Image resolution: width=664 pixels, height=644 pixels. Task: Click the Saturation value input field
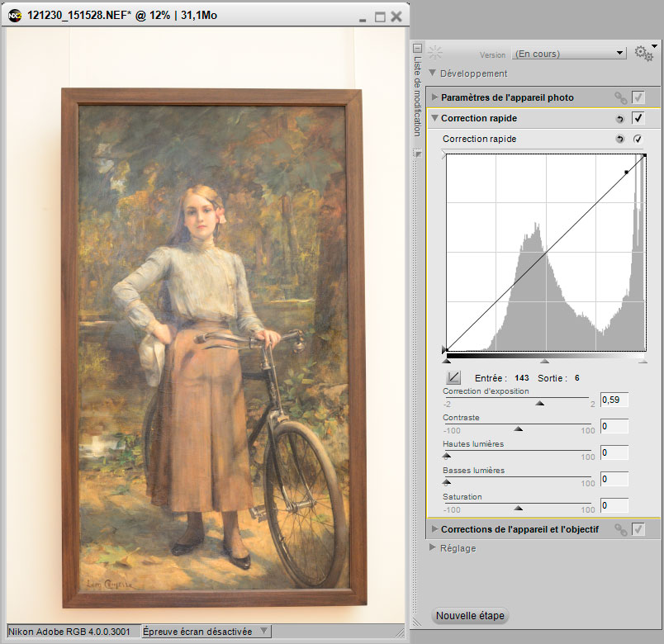click(x=614, y=505)
